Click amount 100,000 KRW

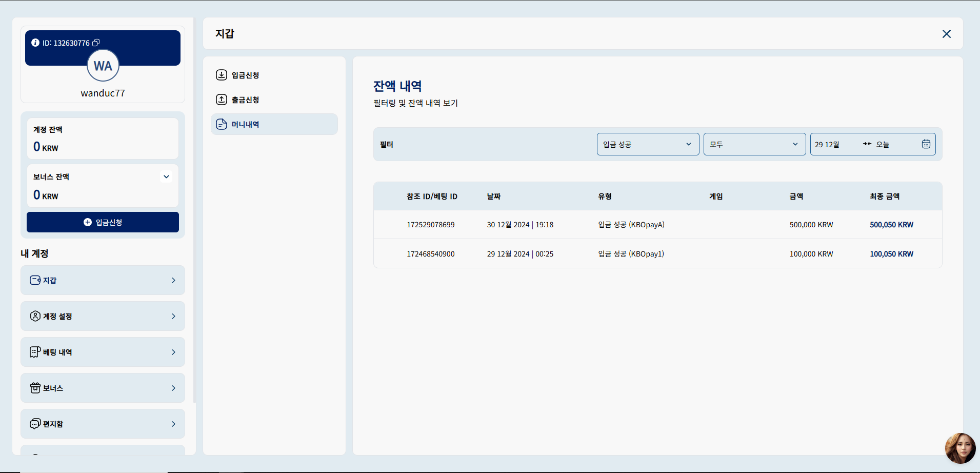tap(811, 254)
